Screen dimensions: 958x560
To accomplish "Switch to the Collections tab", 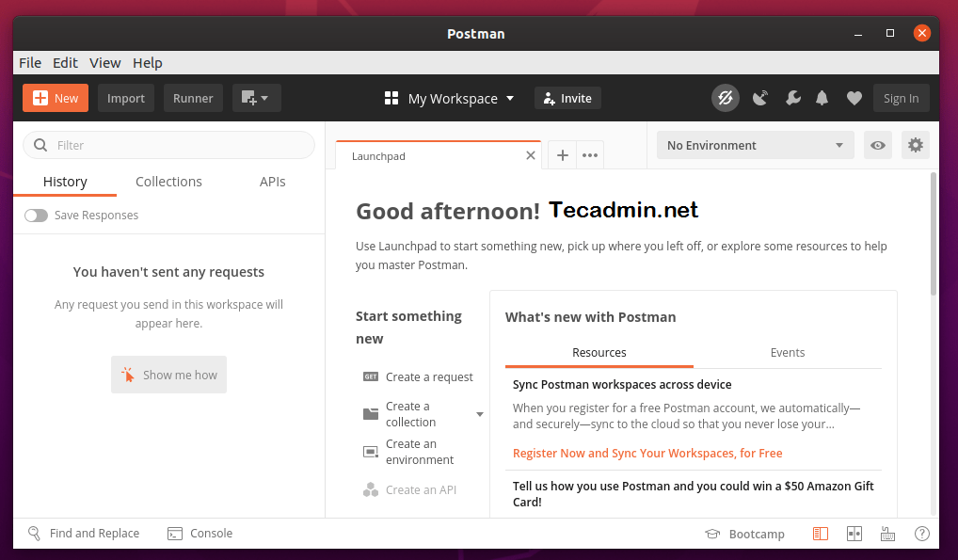I will click(168, 182).
